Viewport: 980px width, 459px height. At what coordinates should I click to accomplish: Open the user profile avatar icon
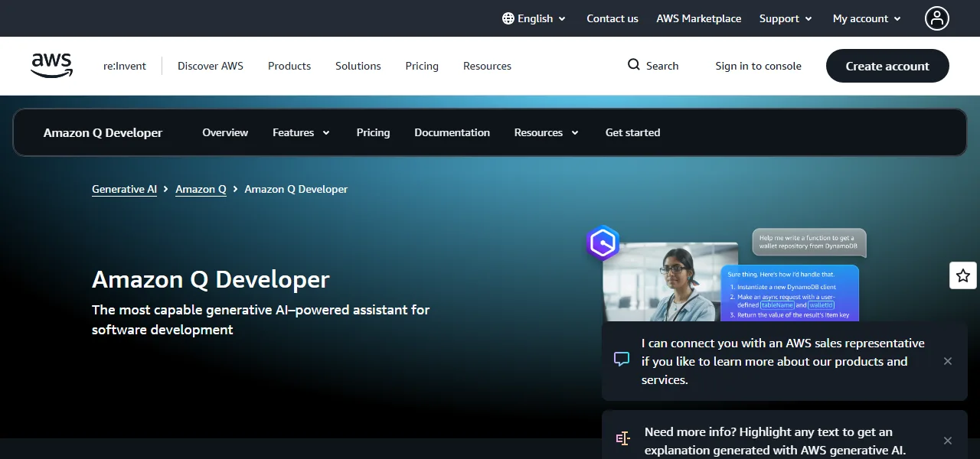point(937,18)
